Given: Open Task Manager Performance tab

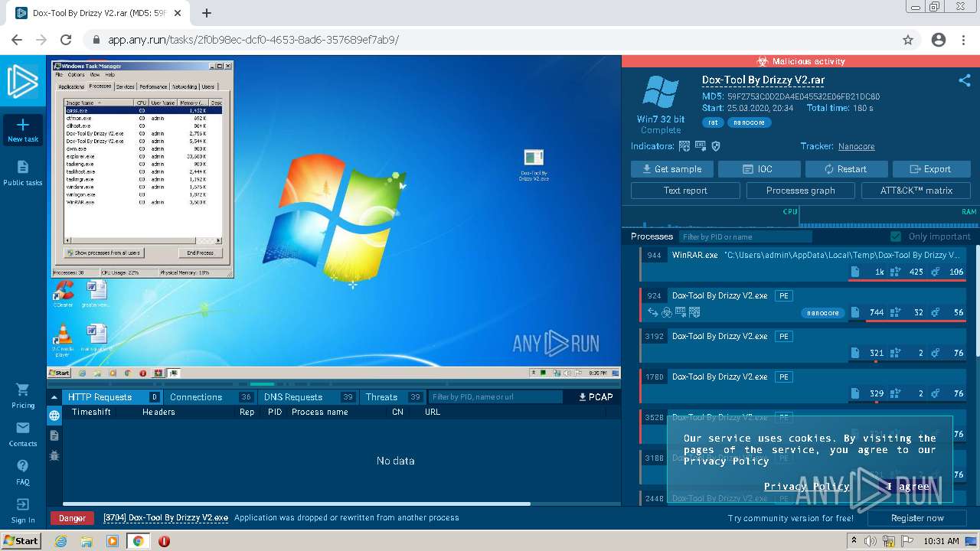Looking at the screenshot, I should (x=153, y=86).
